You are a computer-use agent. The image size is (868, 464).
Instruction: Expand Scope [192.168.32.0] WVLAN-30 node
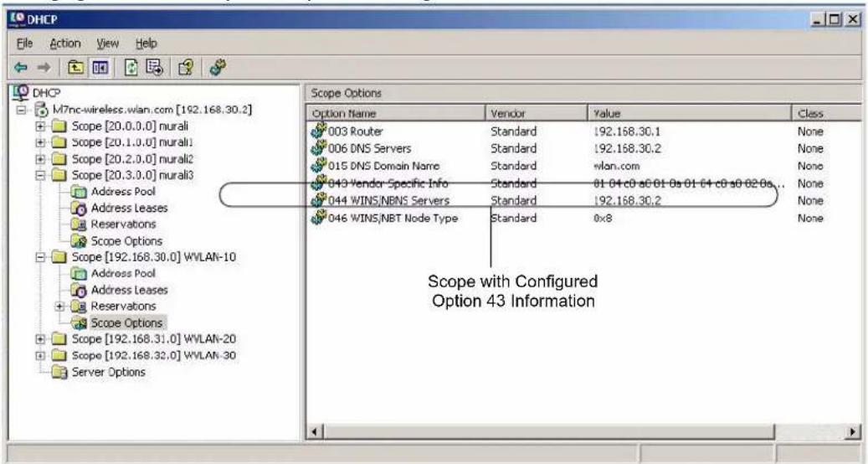pyautogui.click(x=40, y=355)
